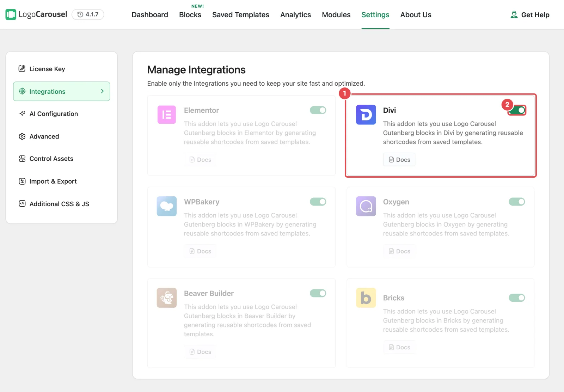Screen dimensions: 564x392
Task: Click the Integrations sidebar icon
Action: click(x=22, y=91)
